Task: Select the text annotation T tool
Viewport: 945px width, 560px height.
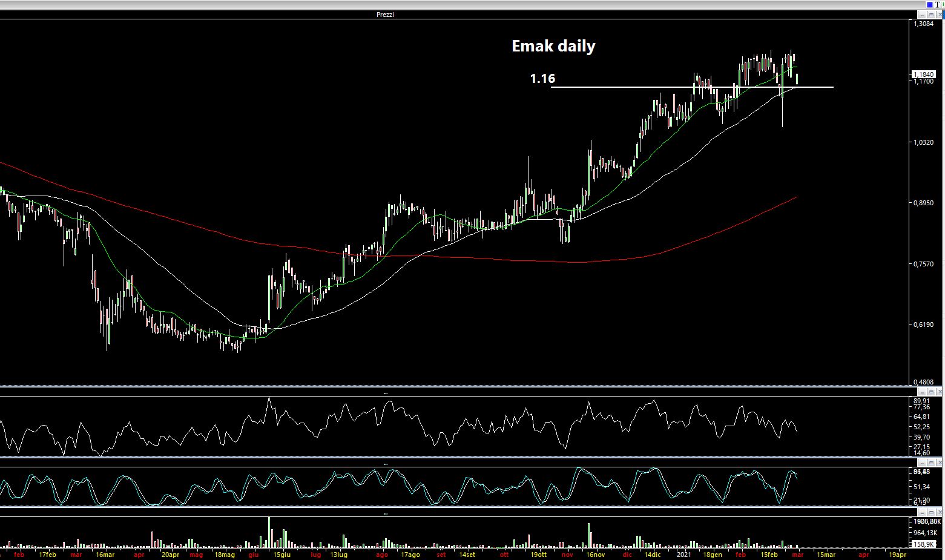Action: [937, 5]
